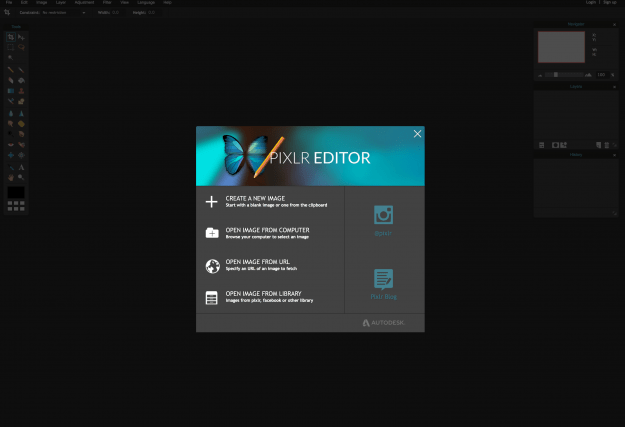Close the Pixlr Editor welcome dialog
Viewport: 625px width, 427px height.
417,134
